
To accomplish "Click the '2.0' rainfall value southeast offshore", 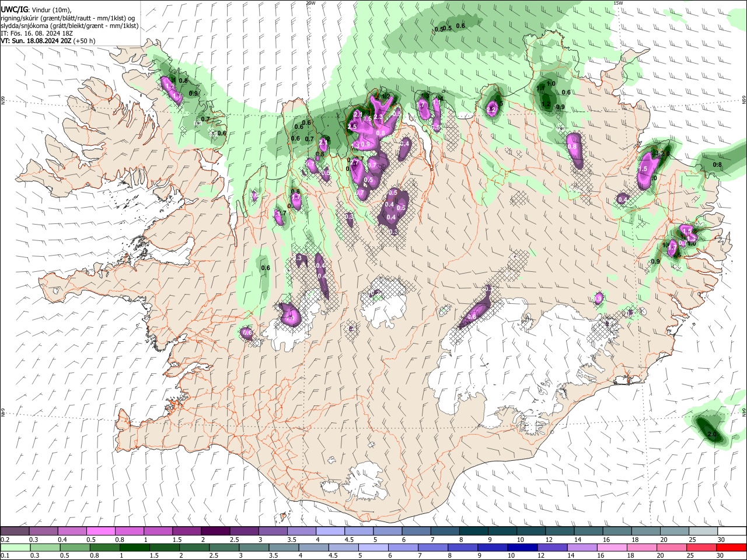I will (x=711, y=435).
